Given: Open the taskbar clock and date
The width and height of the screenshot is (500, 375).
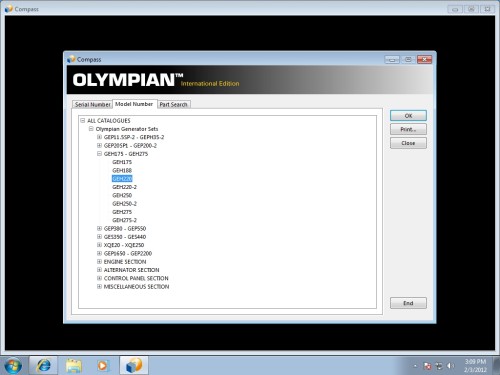Looking at the screenshot, I should pos(475,366).
